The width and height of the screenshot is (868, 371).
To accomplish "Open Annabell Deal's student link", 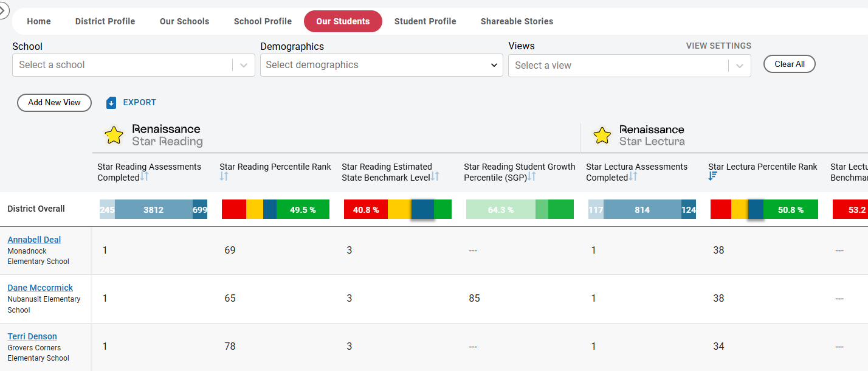I will (34, 240).
